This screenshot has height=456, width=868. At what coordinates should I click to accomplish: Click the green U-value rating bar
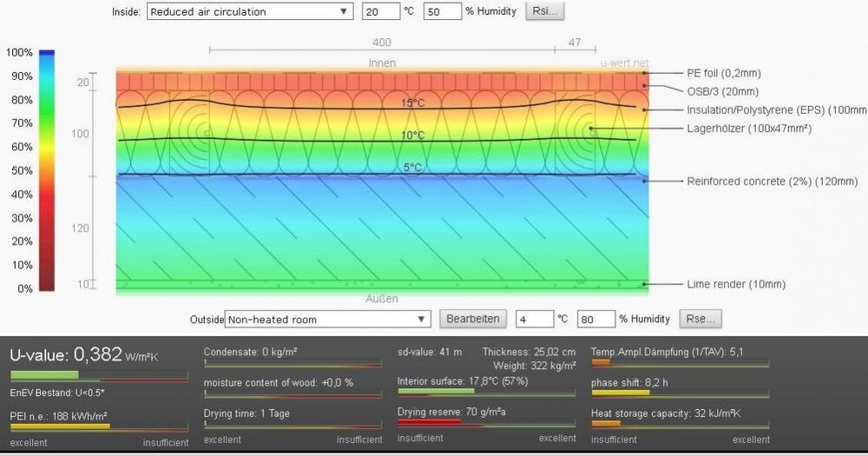click(x=44, y=375)
